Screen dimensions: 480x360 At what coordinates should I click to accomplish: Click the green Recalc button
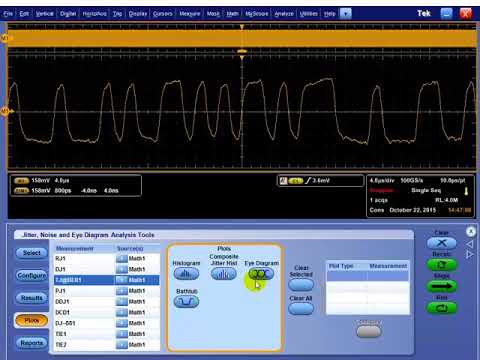(x=442, y=265)
